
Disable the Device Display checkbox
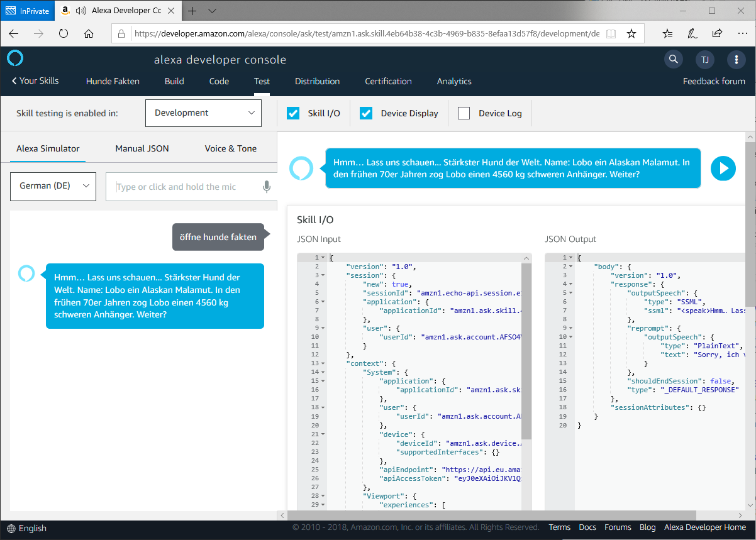click(x=366, y=113)
